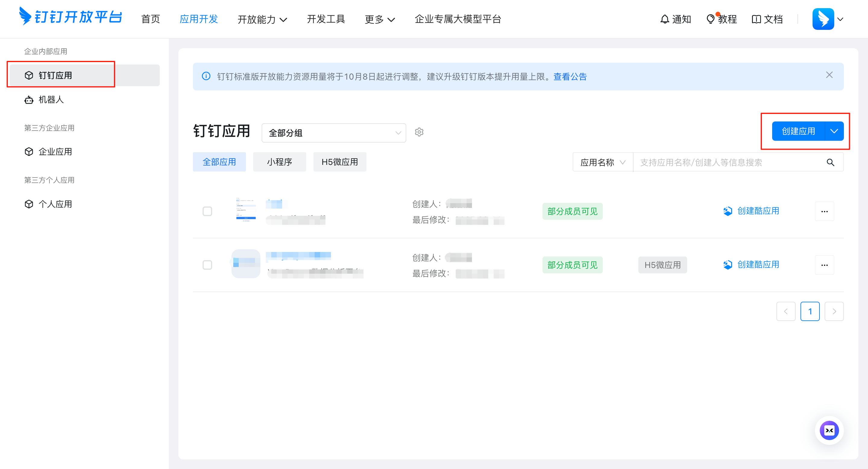868x469 pixels.
Task: Open the 创建应用 dropdown arrow
Action: pos(834,131)
